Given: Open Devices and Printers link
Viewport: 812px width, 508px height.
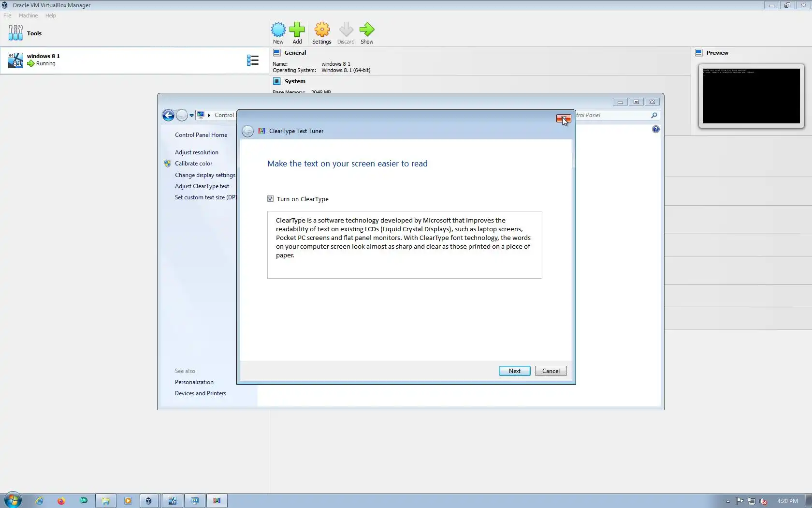Looking at the screenshot, I should click(x=201, y=393).
